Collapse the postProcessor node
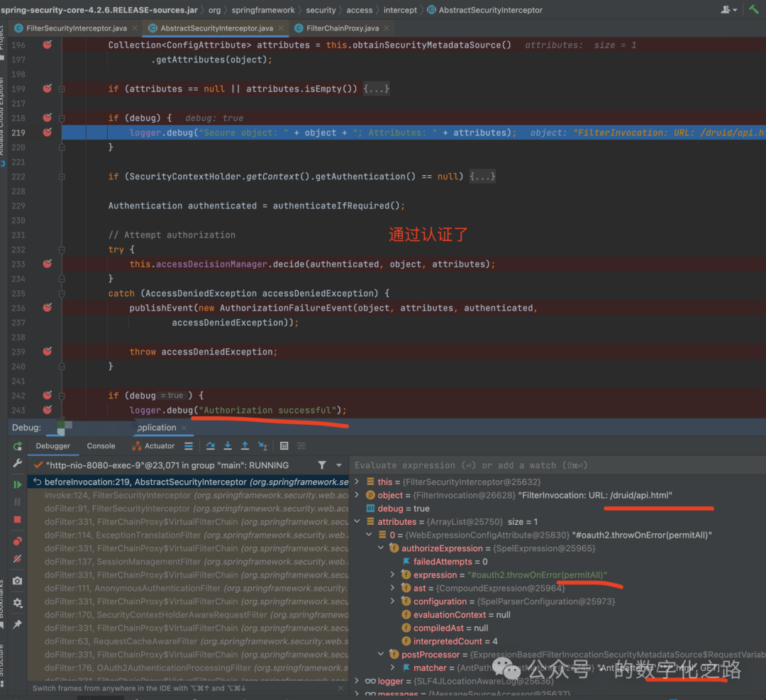Image resolution: width=766 pixels, height=700 pixels. (381, 654)
